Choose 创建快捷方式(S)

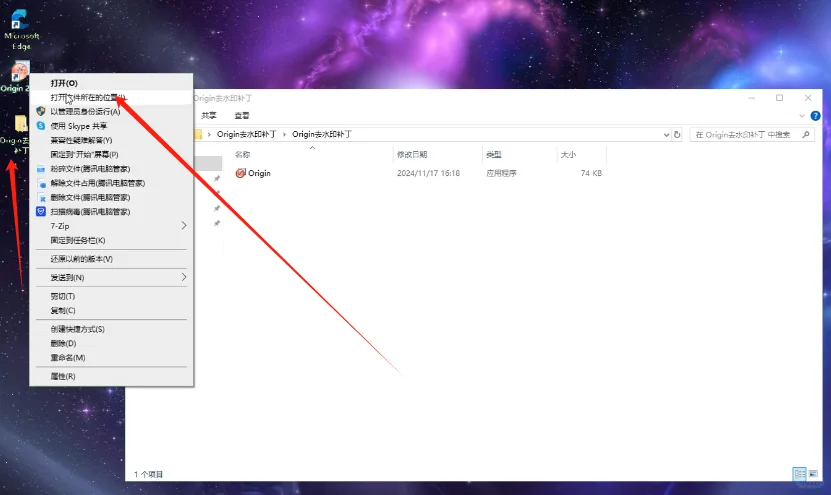(x=111, y=329)
